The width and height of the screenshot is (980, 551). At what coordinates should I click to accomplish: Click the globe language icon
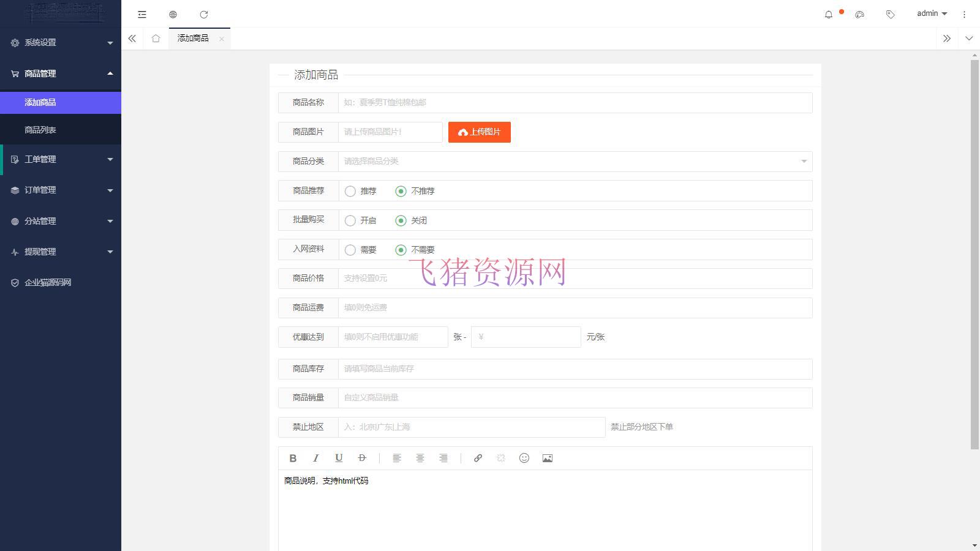(173, 14)
